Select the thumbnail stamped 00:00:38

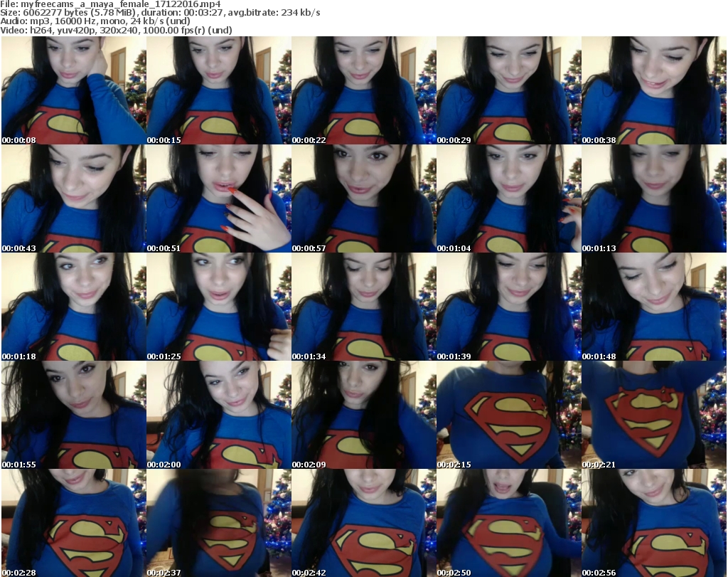tap(654, 90)
